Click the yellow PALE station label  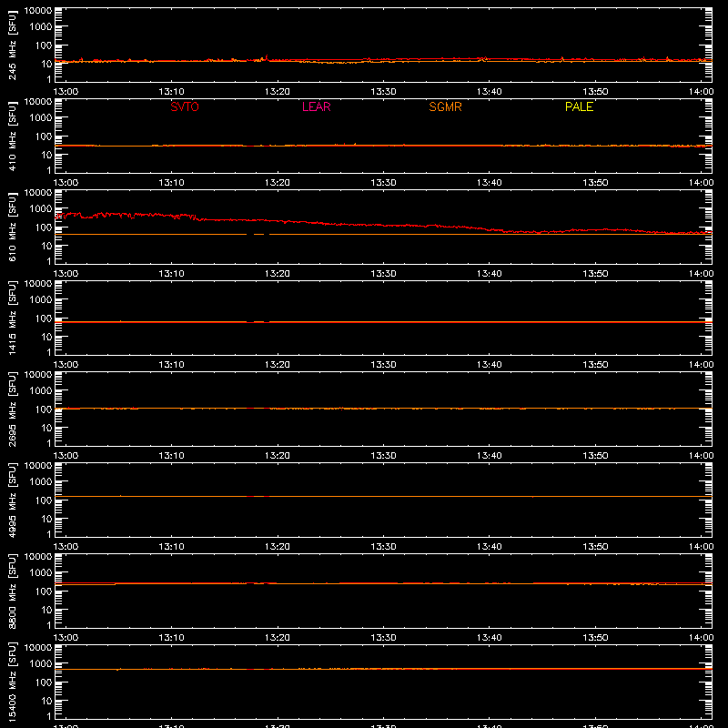[579, 106]
